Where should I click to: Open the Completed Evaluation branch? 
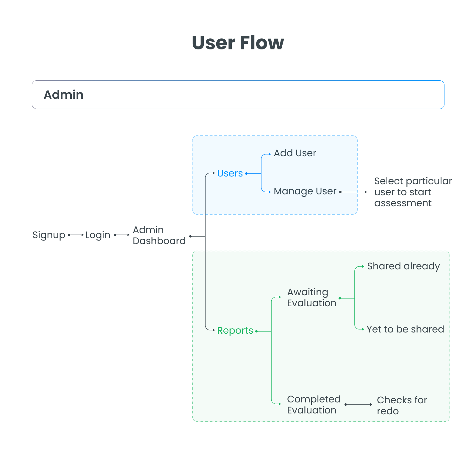pos(314,405)
